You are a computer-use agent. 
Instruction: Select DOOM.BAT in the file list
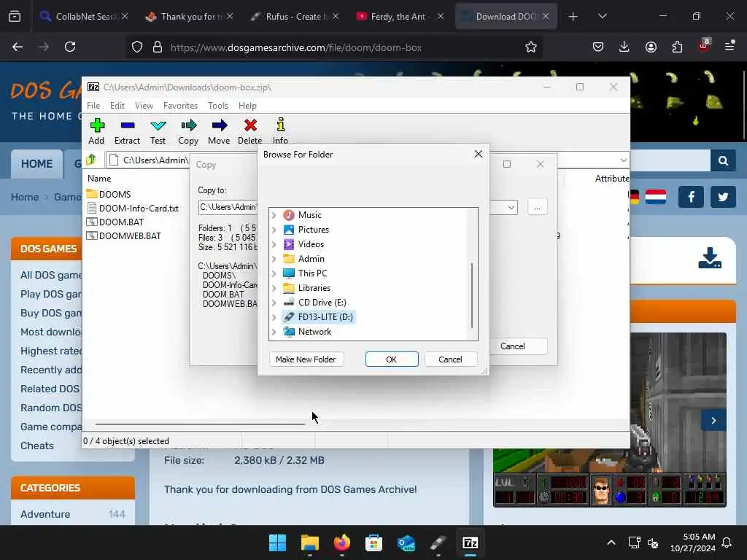click(115, 222)
